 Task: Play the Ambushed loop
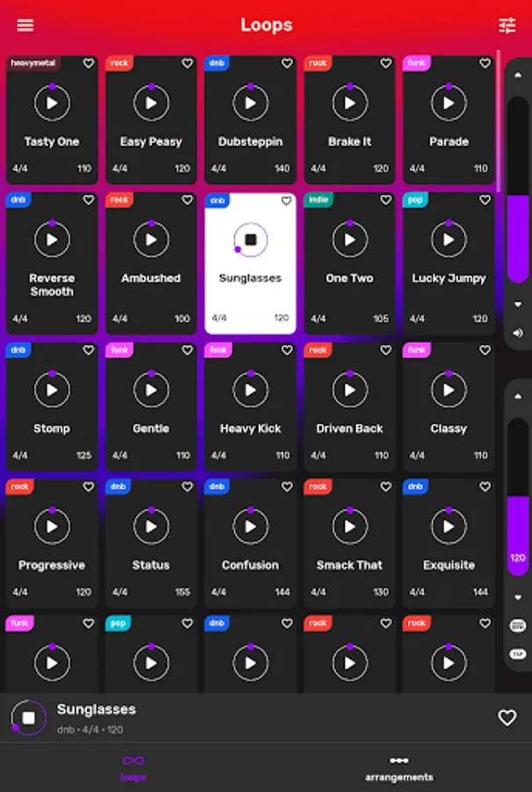click(x=151, y=239)
